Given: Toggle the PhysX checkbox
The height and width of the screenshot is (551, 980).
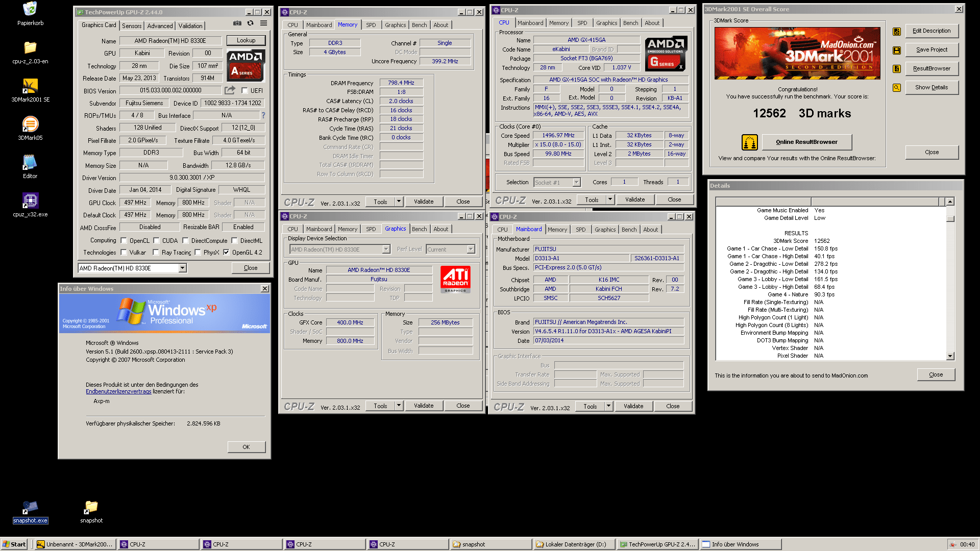Looking at the screenshot, I should click(x=198, y=252).
